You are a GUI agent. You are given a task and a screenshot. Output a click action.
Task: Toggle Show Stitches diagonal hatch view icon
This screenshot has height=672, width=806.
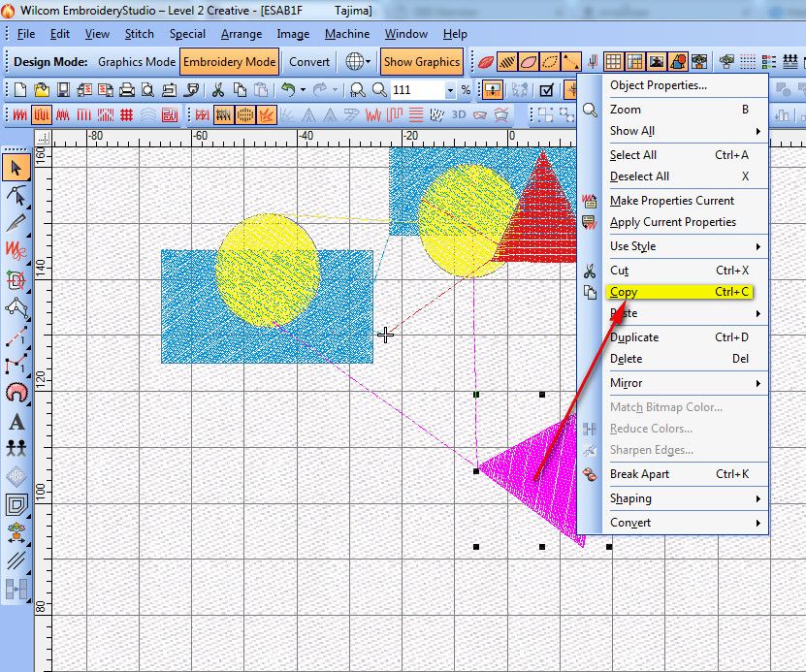point(507,62)
